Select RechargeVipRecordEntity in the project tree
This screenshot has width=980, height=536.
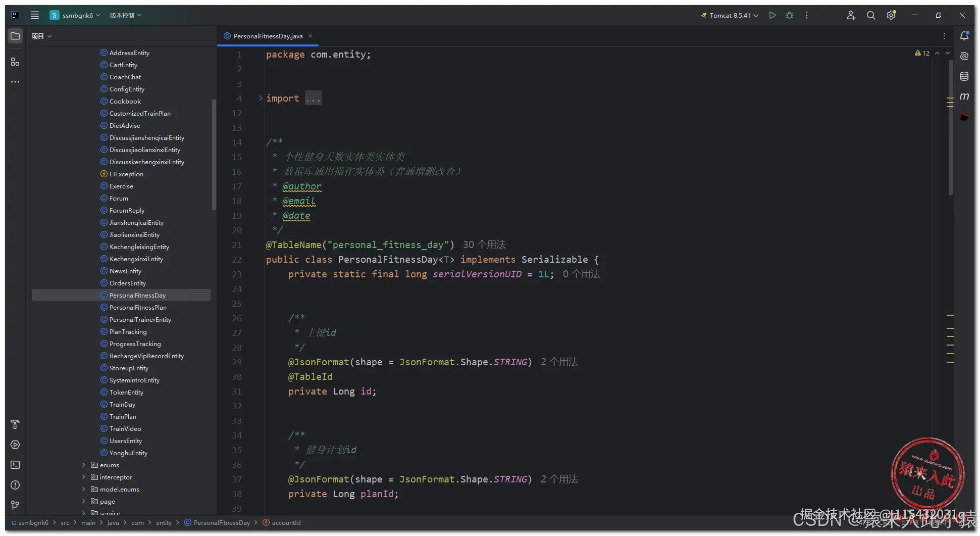pyautogui.click(x=146, y=356)
